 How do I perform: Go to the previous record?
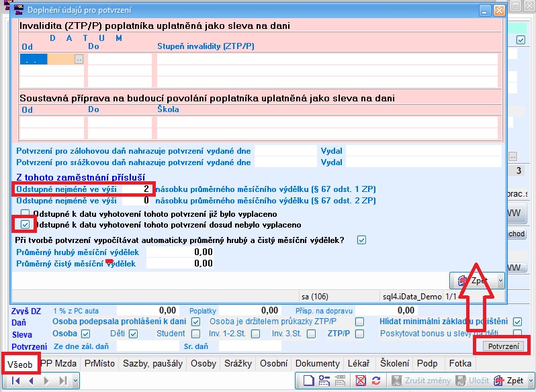[x=31, y=381]
